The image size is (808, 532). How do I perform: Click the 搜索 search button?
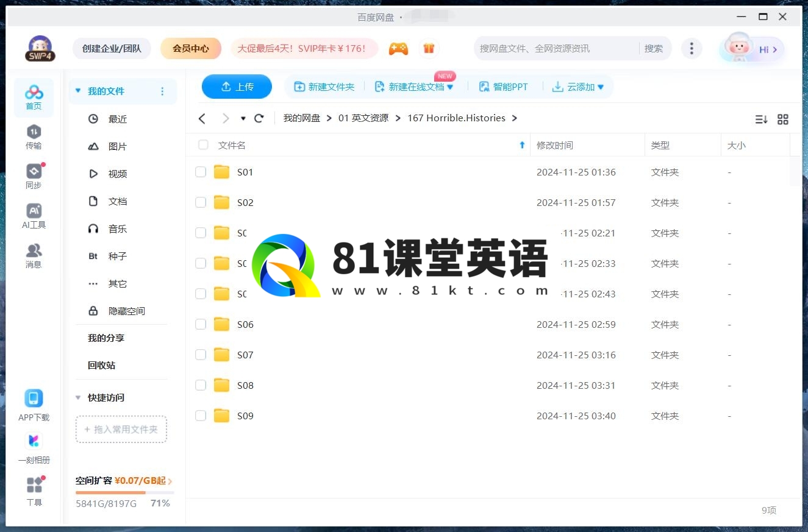coord(654,49)
